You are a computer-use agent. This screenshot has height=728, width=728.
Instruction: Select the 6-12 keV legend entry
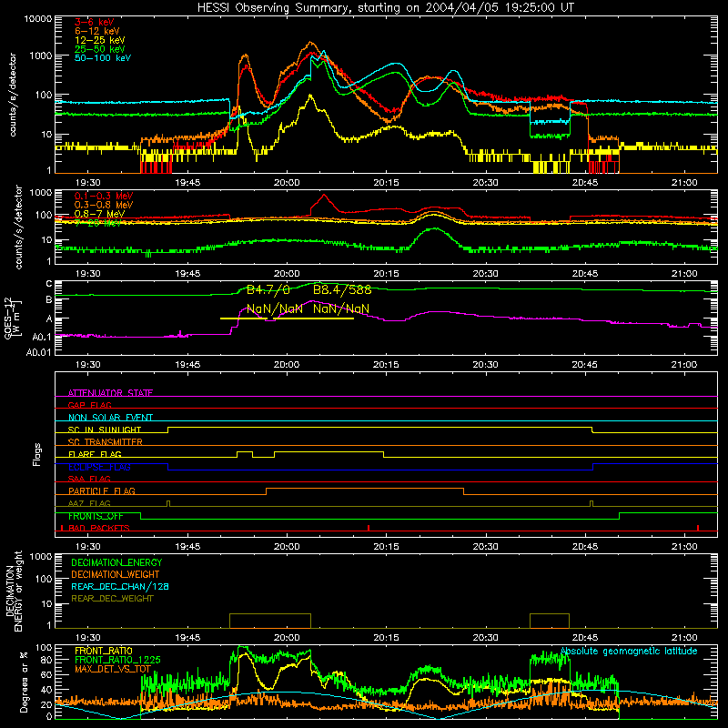tap(97, 31)
